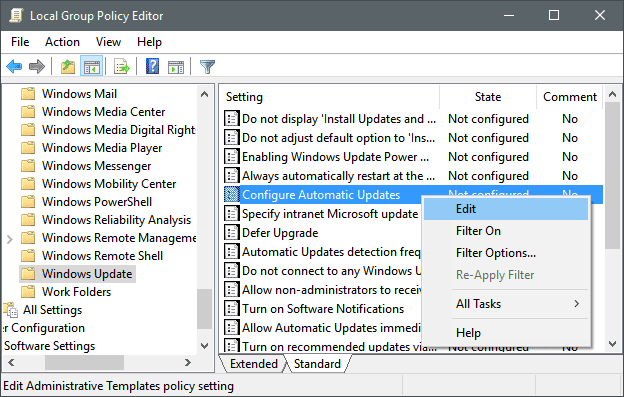624x397 pixels.
Task: Select 'Do not connect to any Windows' policy
Action: pos(331,271)
